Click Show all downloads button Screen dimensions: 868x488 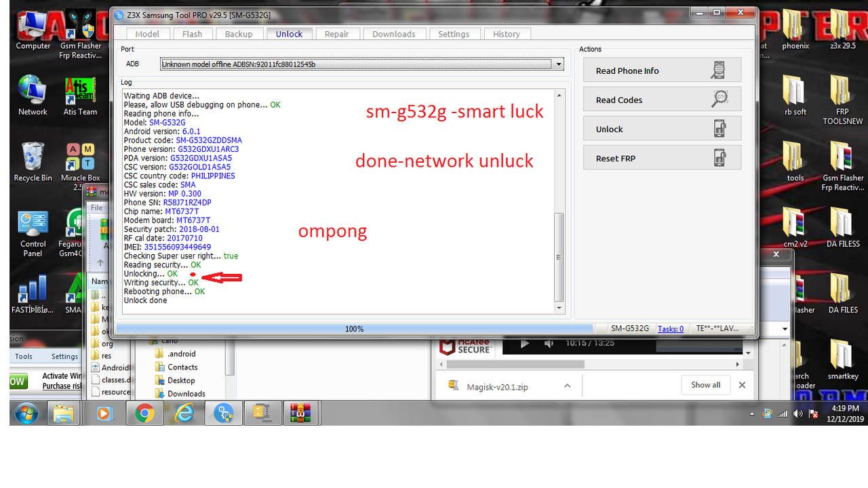[x=706, y=385]
